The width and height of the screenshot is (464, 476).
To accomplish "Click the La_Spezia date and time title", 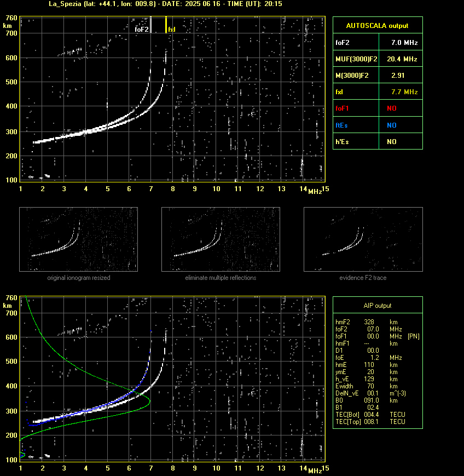I will (x=166, y=4).
